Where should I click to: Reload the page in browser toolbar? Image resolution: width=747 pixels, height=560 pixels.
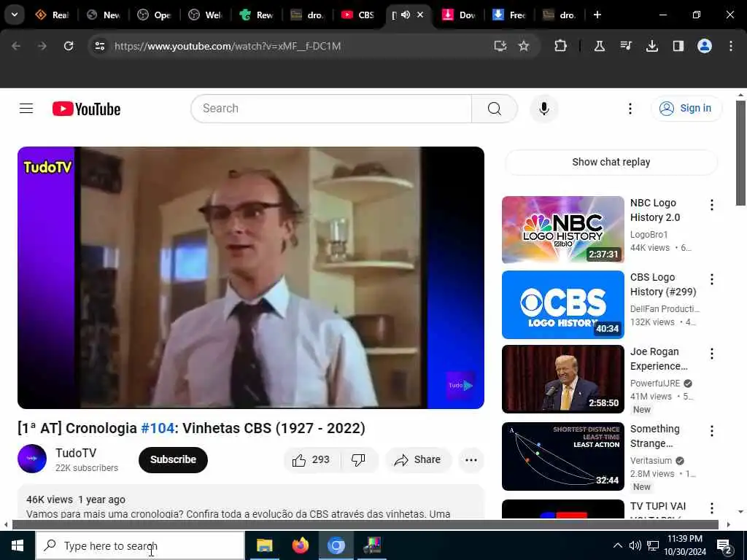[69, 46]
